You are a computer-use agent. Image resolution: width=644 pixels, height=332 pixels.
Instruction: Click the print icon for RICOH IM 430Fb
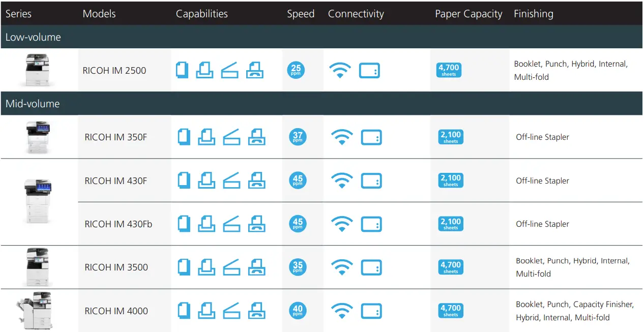pyautogui.click(x=206, y=224)
